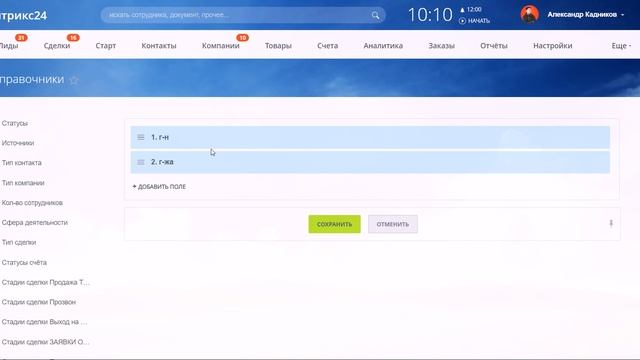The width and height of the screenshot is (640, 360).
Task: Open Стадии сделки Продажа Т… item
Action: [x=46, y=282]
